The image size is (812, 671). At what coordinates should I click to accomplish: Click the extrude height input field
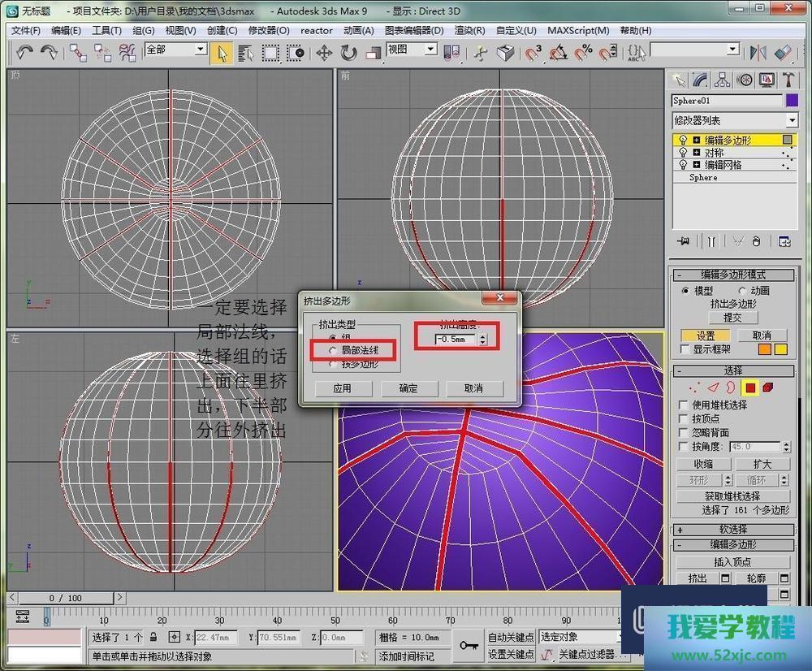455,339
